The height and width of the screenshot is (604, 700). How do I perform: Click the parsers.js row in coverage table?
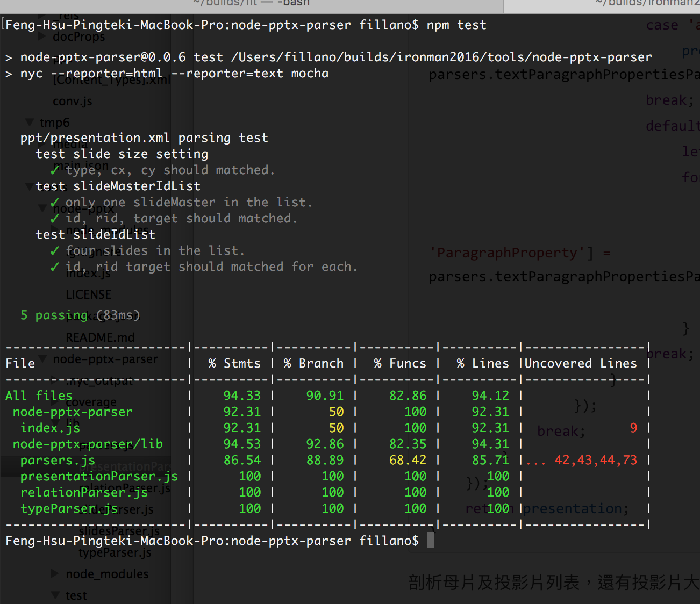click(327, 460)
